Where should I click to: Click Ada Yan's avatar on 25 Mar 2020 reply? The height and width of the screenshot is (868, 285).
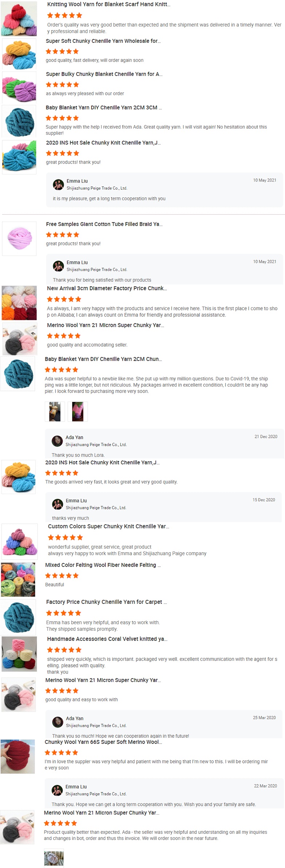[x=57, y=722]
